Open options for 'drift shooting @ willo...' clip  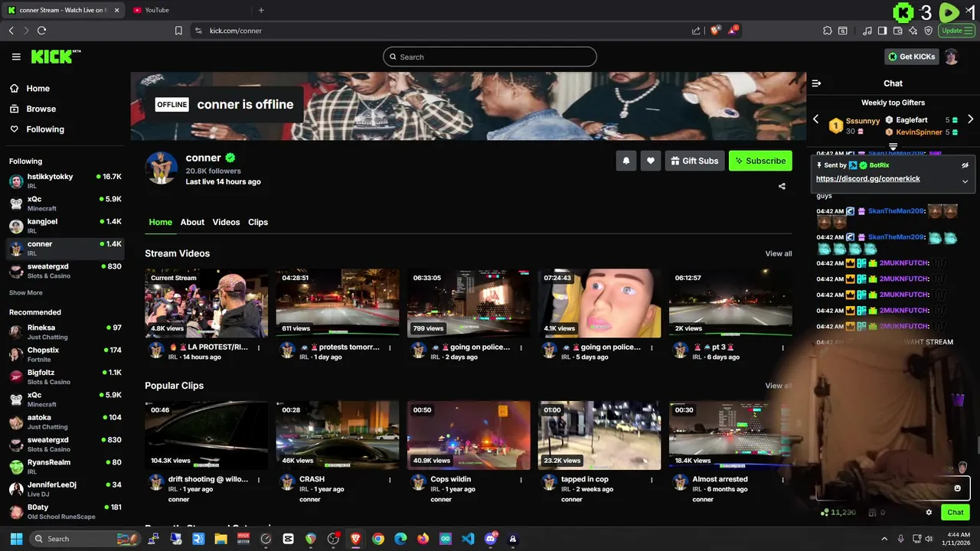[258, 480]
